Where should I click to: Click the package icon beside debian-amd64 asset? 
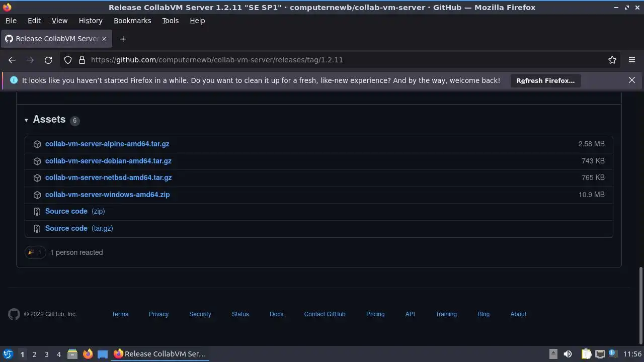pos(37,161)
